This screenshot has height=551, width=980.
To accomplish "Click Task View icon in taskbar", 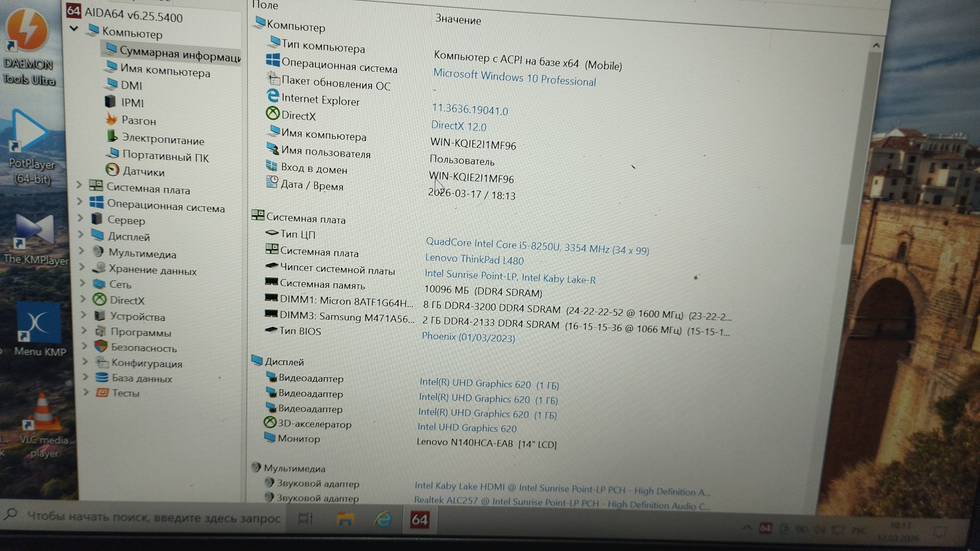I will 305,518.
